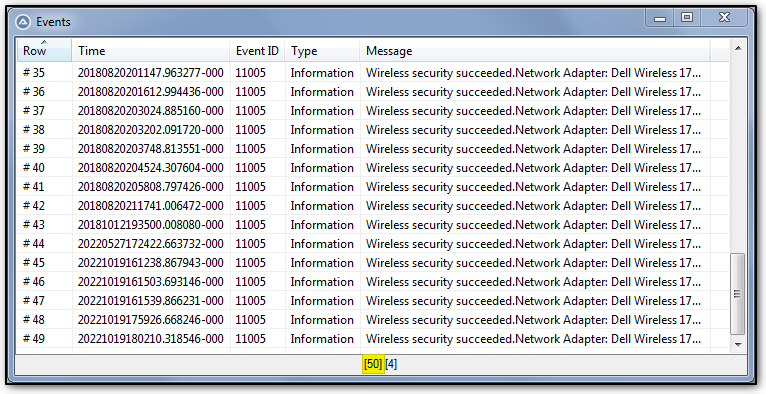Sort by the Event ID column header
The height and width of the screenshot is (394, 766).
pyautogui.click(x=257, y=50)
